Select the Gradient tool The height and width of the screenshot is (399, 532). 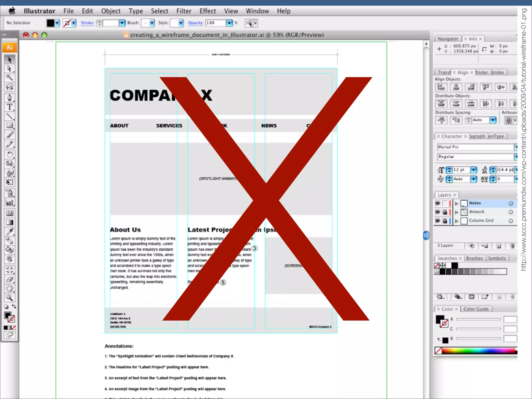pos(10,222)
